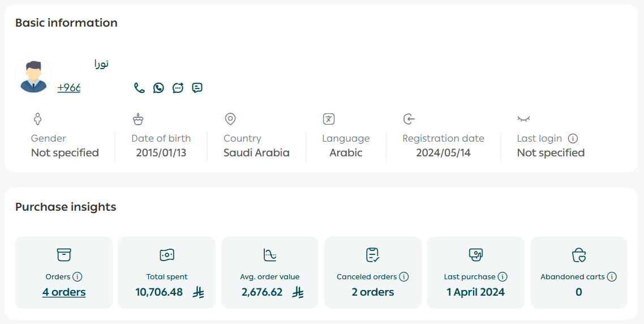Click the text message icon
The height and width of the screenshot is (324, 644).
tap(197, 88)
